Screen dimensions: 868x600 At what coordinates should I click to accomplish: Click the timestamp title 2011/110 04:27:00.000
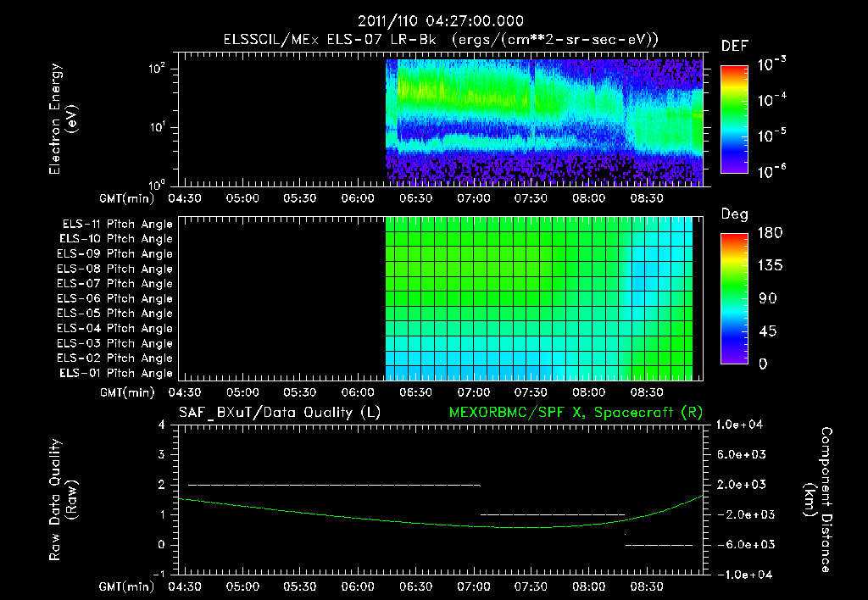tap(440, 21)
